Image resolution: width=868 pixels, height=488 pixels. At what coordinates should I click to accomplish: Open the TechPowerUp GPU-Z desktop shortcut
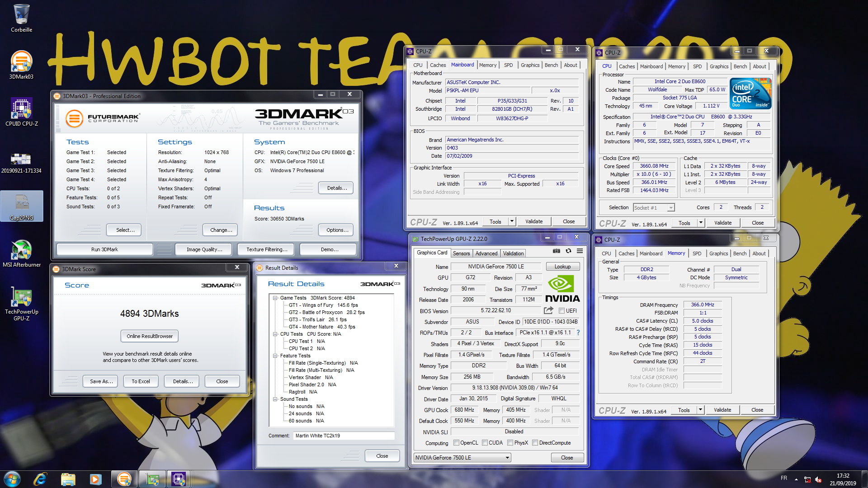[x=21, y=304]
